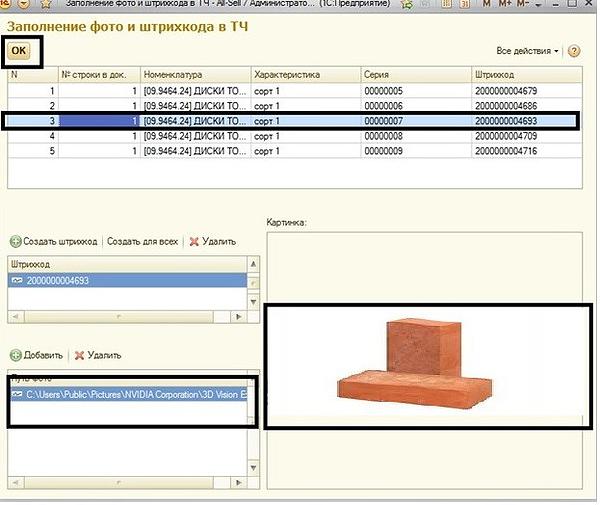Screen dimensions: 600x505
Task: Click the OK button
Action: pyautogui.click(x=19, y=49)
